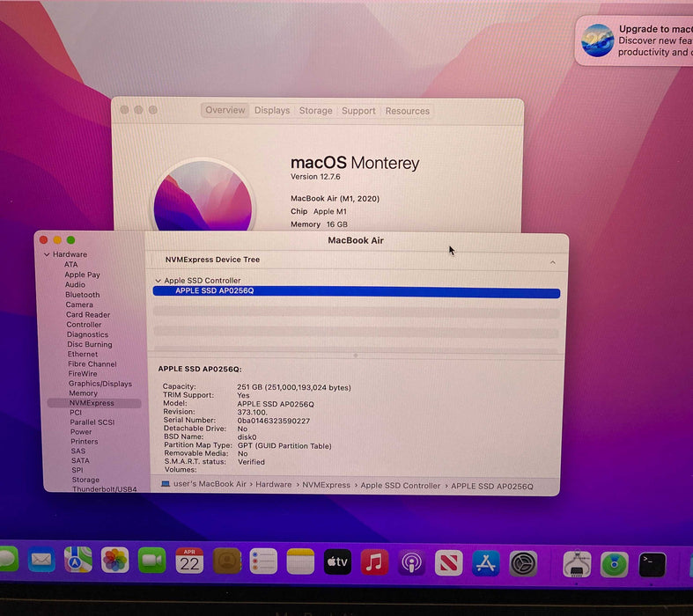Select Fibre Channel in the sidebar
693x616 pixels.
click(x=92, y=363)
